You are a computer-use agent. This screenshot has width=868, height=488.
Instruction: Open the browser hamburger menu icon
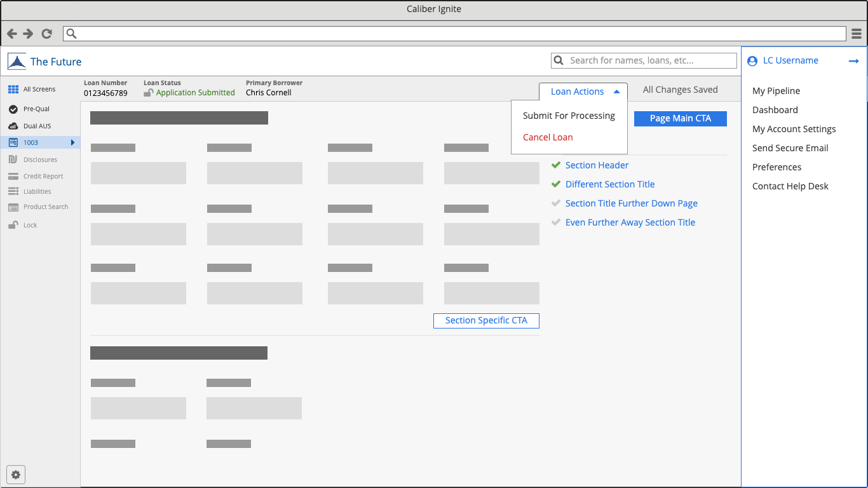point(857,34)
